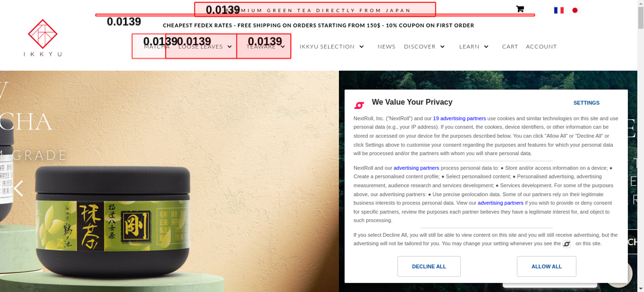Expand the Loose Leaves dropdown arrow
This screenshot has height=292, width=644.
(230, 47)
